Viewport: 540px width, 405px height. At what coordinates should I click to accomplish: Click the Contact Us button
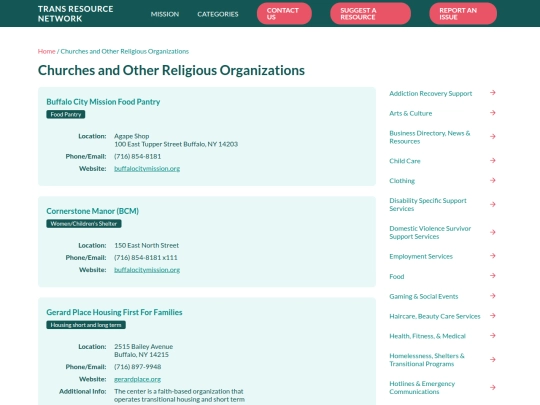coord(284,14)
